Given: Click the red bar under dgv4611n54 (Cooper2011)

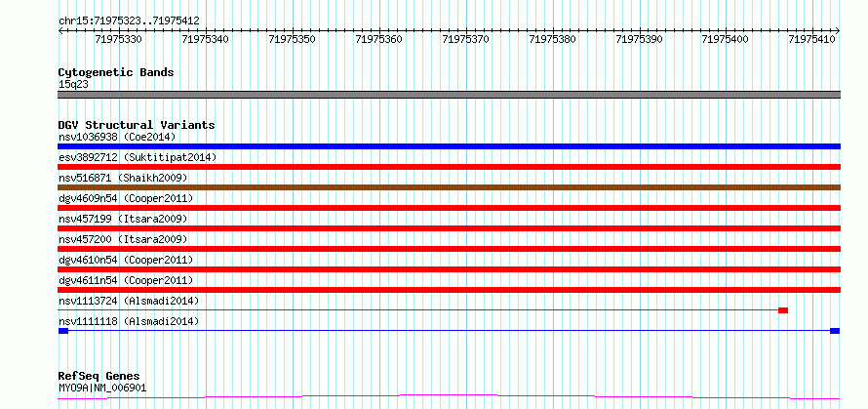Looking at the screenshot, I should coord(449,290).
